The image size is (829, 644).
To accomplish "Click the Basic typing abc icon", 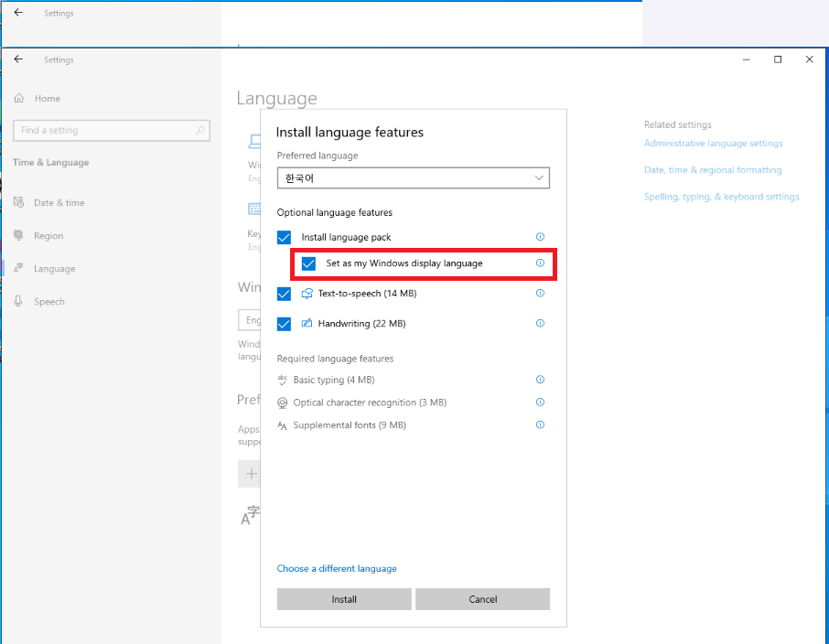I will (x=283, y=380).
